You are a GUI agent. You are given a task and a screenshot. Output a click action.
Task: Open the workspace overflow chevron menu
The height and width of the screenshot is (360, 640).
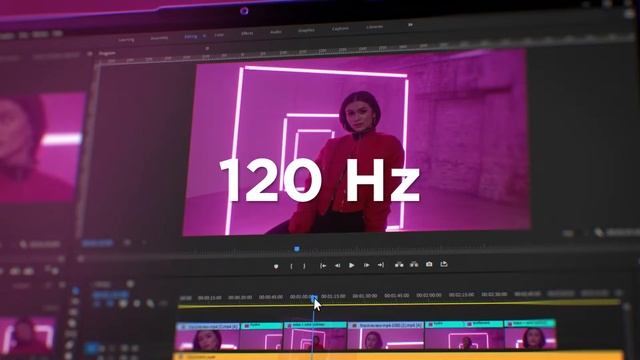click(410, 24)
